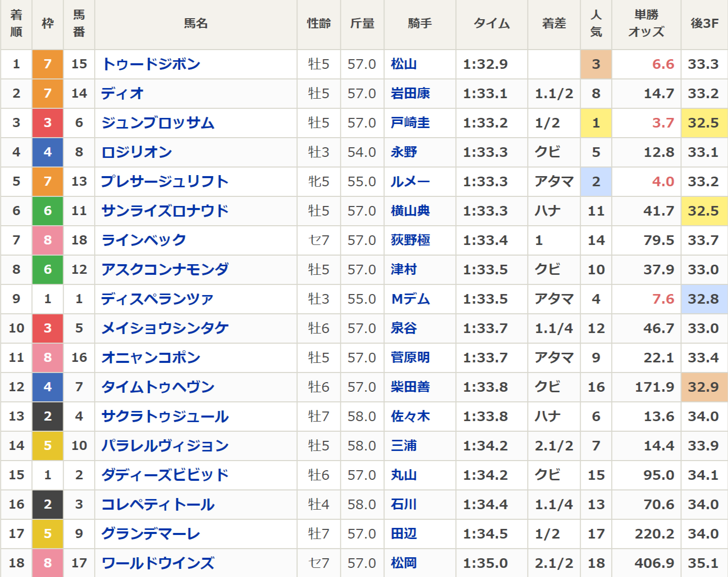Click red frame 3 cell in ジュンブロッサム row
Image resolution: width=728 pixels, height=577 pixels.
tap(48, 123)
